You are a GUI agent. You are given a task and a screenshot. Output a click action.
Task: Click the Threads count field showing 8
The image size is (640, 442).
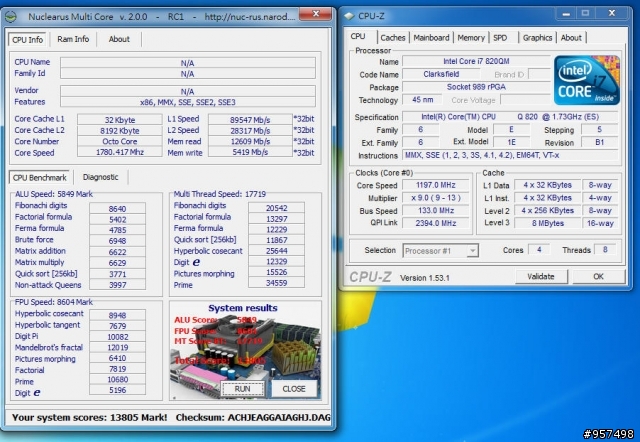(x=605, y=249)
